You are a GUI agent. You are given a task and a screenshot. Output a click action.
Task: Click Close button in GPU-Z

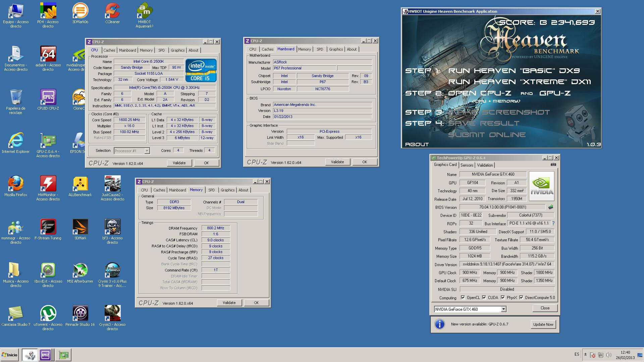tap(545, 308)
